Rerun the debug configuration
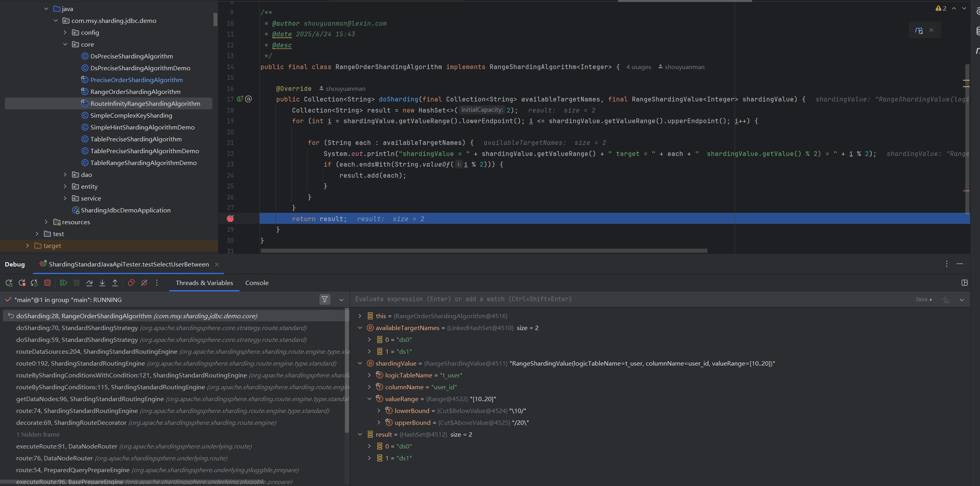 coord(9,283)
